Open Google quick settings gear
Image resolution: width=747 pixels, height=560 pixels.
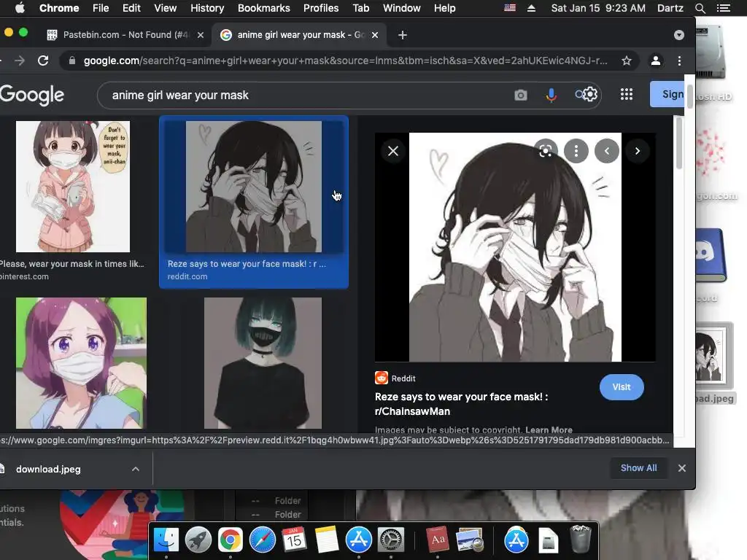click(x=589, y=94)
